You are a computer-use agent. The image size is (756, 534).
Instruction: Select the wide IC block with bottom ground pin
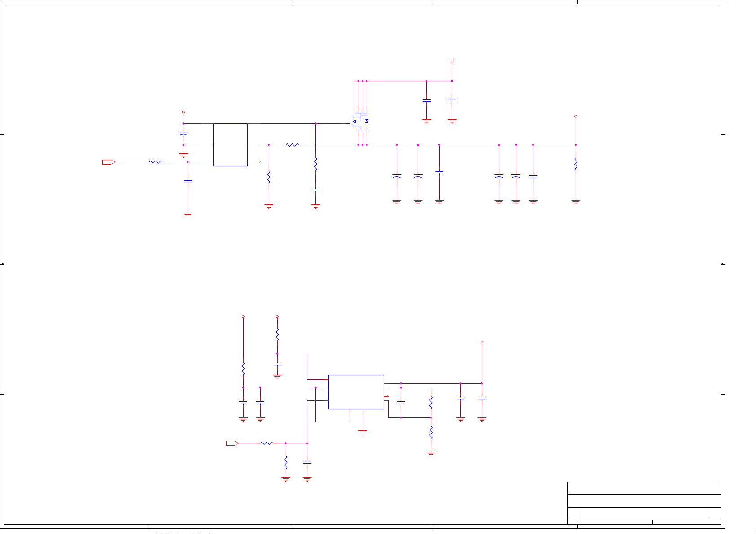tap(356, 392)
